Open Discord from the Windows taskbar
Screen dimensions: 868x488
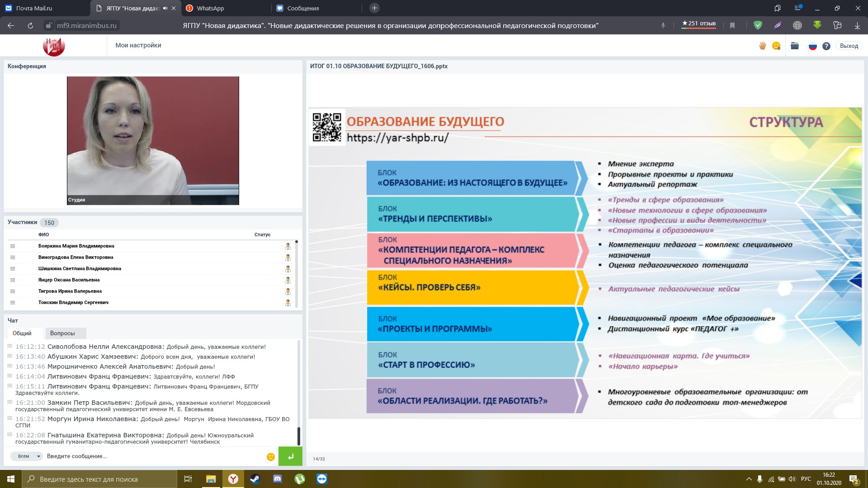[x=278, y=479]
